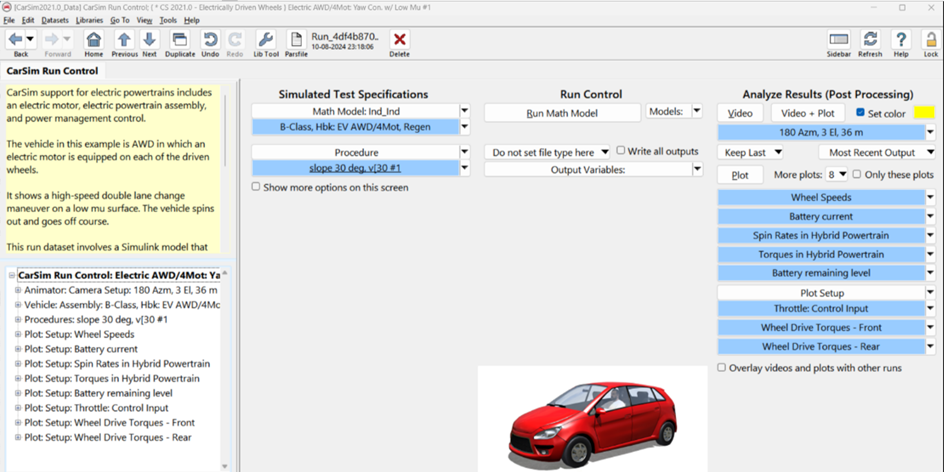Click the Back arrow toolbar icon

pyautogui.click(x=16, y=40)
